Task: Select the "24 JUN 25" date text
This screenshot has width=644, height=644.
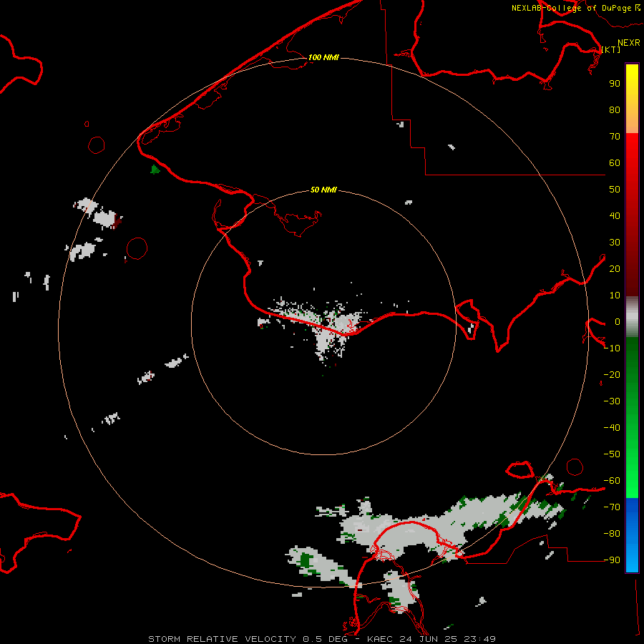Action: point(431,639)
